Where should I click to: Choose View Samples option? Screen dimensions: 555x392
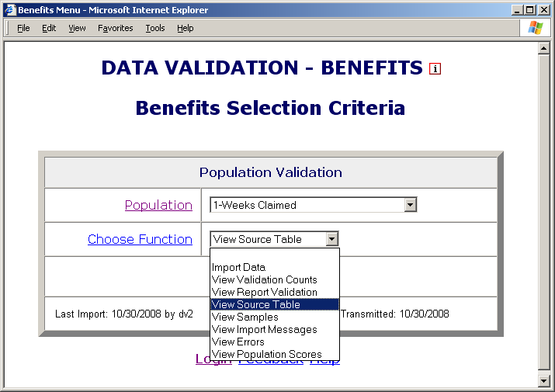tap(275, 317)
